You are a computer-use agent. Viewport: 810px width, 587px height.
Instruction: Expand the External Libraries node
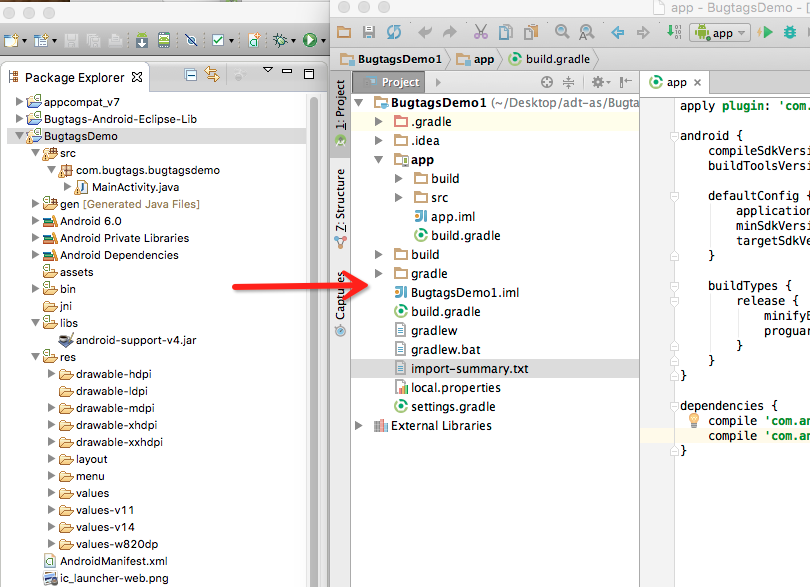(x=360, y=426)
